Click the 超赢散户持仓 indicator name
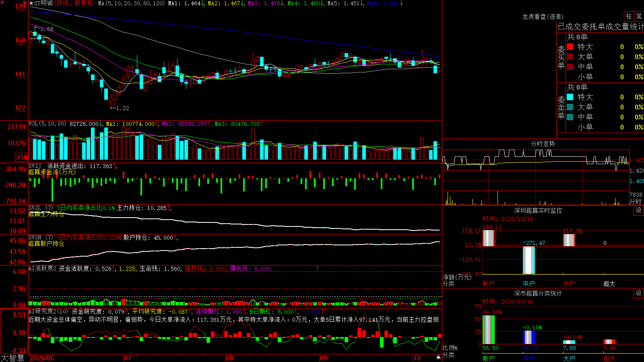The image size is (644, 362). pos(46,243)
